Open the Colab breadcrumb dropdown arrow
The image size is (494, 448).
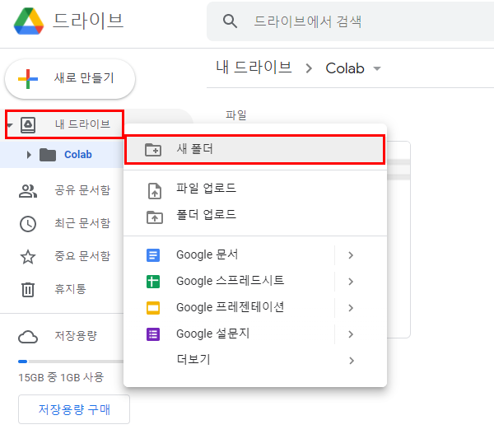tap(377, 68)
